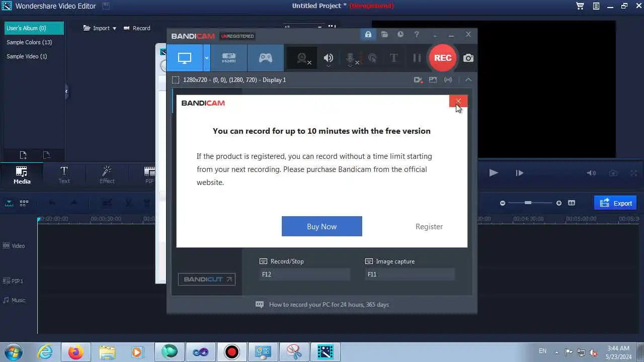Click Record button in Video Editor

pos(137,28)
